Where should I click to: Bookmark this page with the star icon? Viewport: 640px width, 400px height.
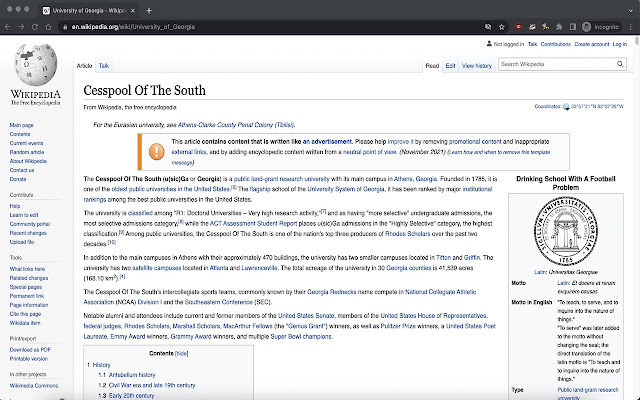[x=502, y=27]
